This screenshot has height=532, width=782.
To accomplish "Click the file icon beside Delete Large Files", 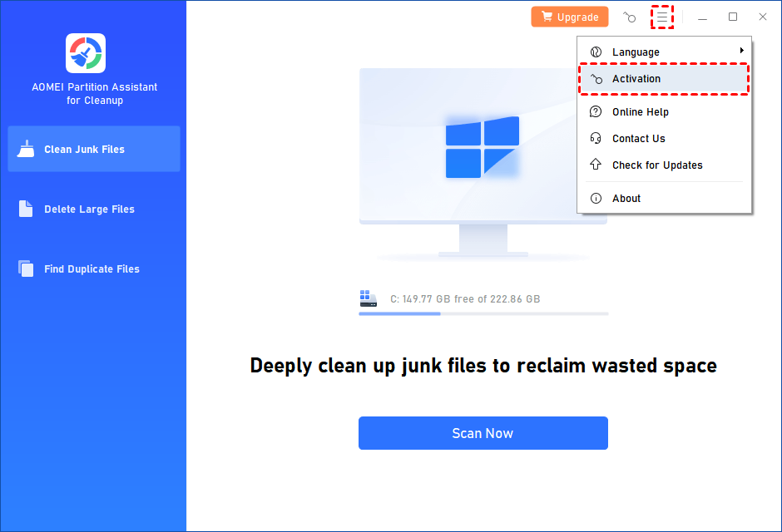I will pos(26,209).
